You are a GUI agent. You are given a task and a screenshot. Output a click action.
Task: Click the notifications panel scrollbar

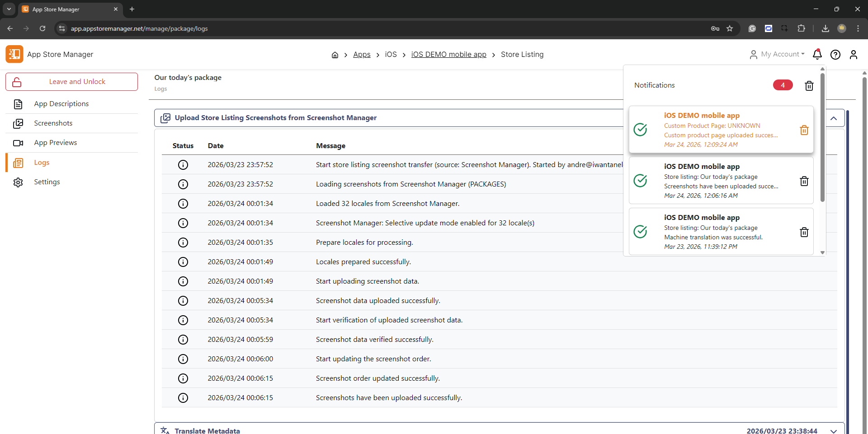click(x=822, y=135)
